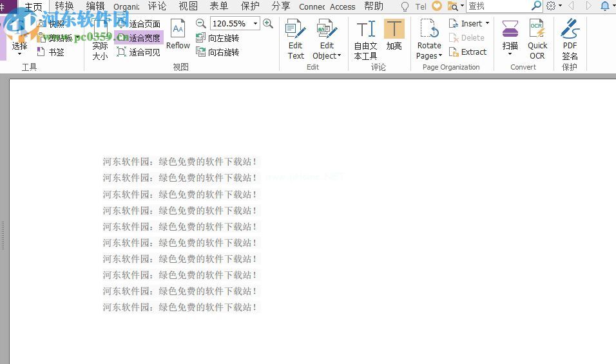This screenshot has height=364, width=616.
Task: Select the 快照 snapshot tool
Action: (51, 24)
